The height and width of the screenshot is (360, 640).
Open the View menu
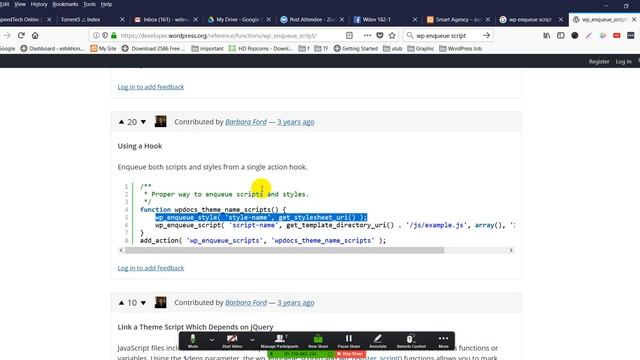[x=20, y=4]
